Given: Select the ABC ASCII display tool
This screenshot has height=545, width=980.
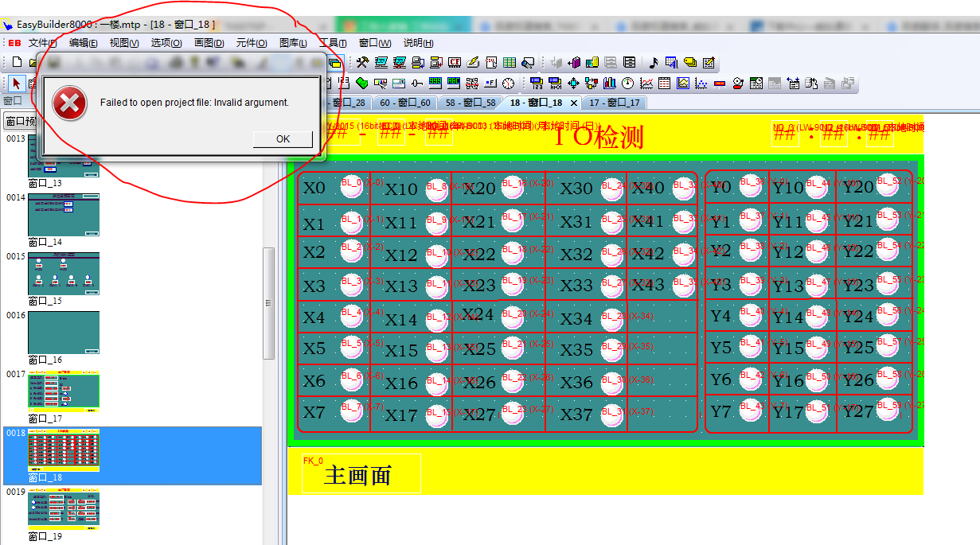Looking at the screenshot, I should coord(454,83).
